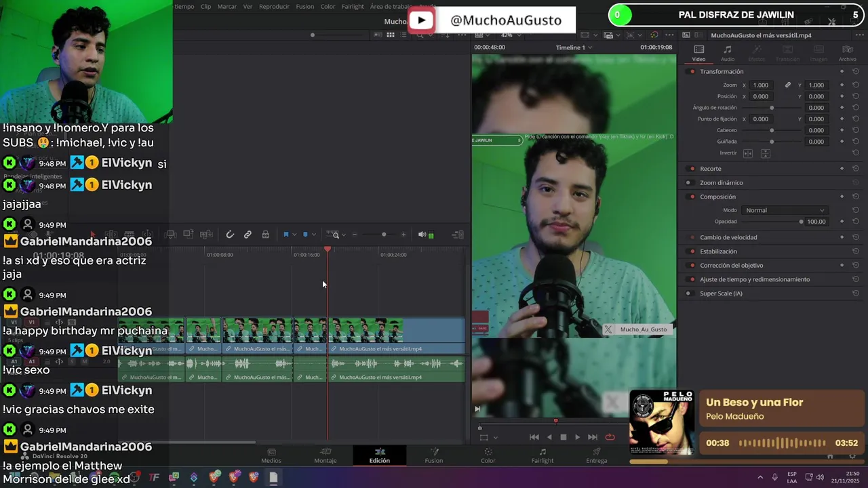
Task: Go to the Entrega page
Action: point(597,455)
